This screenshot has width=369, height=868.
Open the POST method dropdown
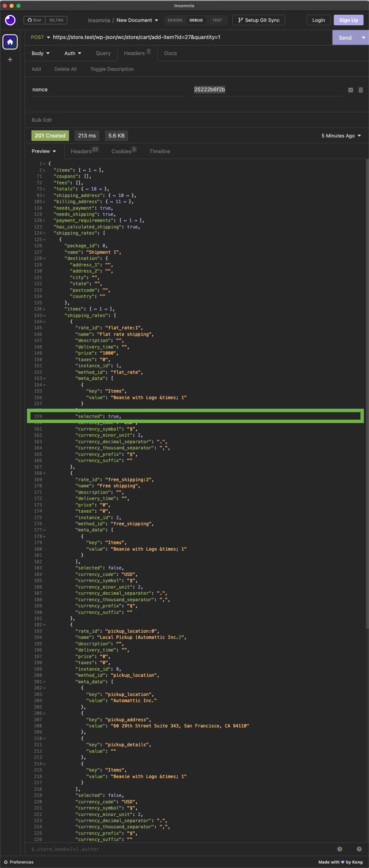[41, 37]
